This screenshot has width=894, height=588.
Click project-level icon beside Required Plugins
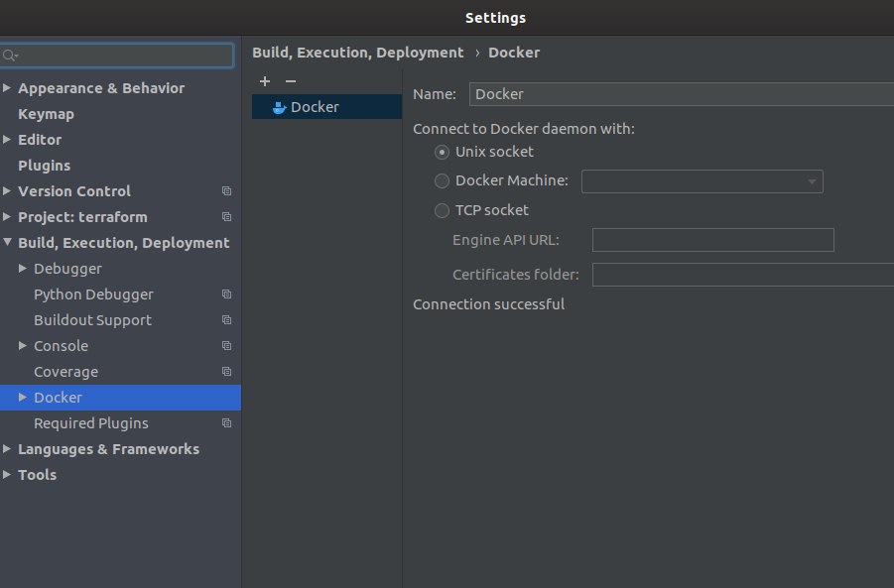coord(226,422)
